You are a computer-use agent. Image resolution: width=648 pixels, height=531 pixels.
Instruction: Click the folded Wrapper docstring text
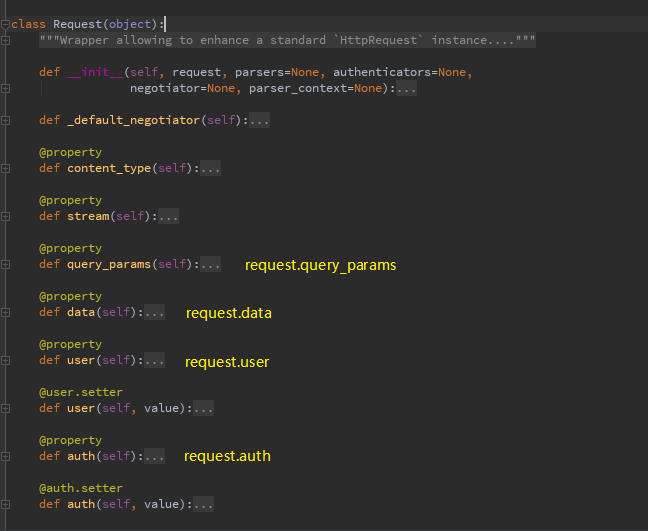(287, 40)
